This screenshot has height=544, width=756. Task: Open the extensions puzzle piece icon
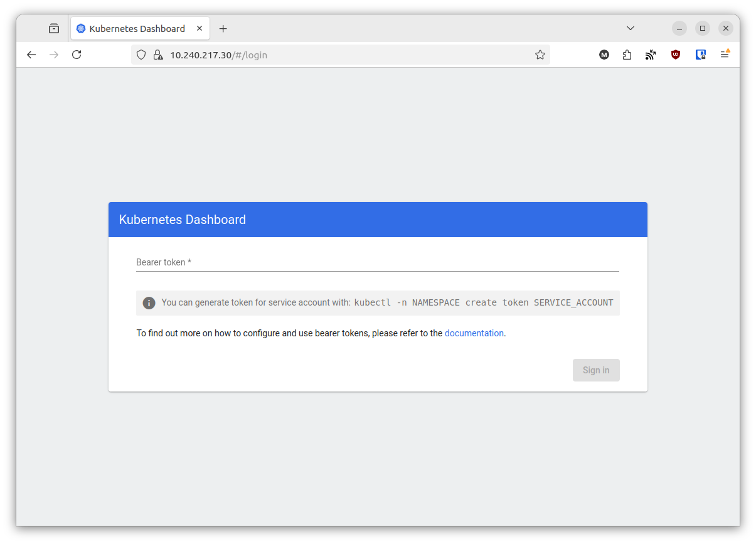[x=627, y=55]
